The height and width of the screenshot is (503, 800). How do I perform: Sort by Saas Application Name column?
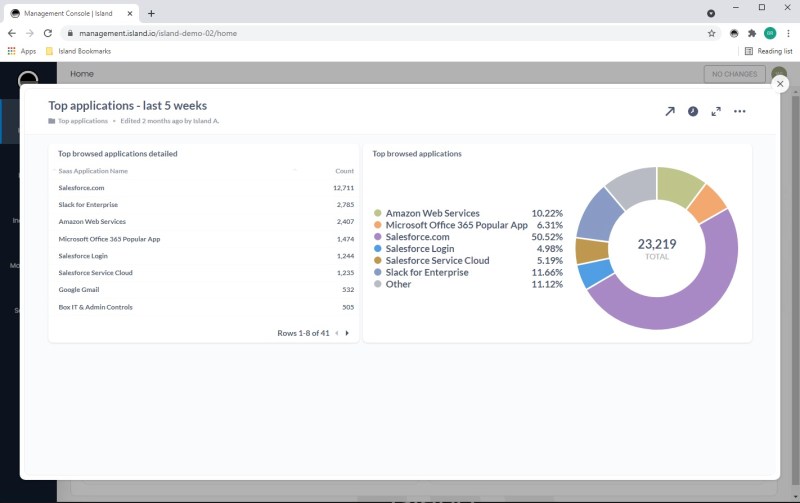pos(93,171)
